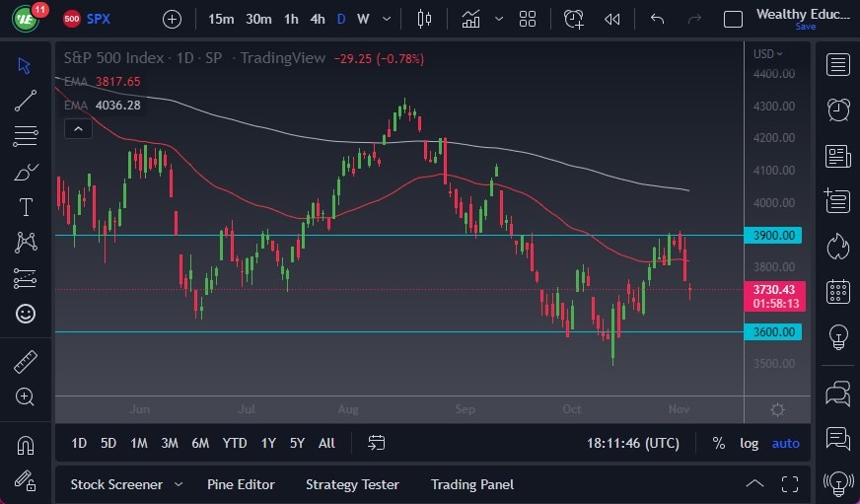Click the SPX symbol search field
This screenshot has width=860, height=504.
[x=99, y=19]
